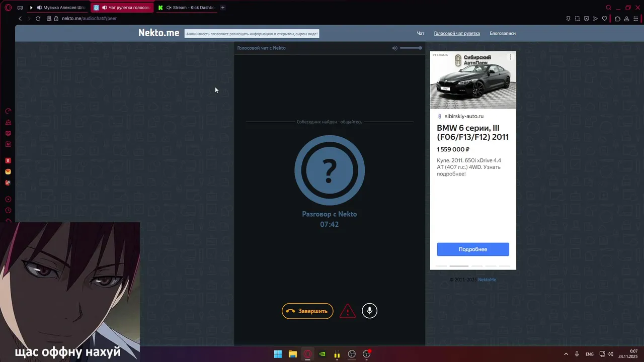Follow the sibirskiy-auto.ru ad link

[x=464, y=116]
